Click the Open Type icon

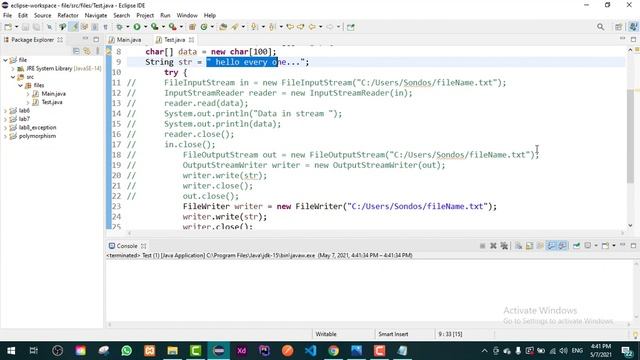(223, 27)
